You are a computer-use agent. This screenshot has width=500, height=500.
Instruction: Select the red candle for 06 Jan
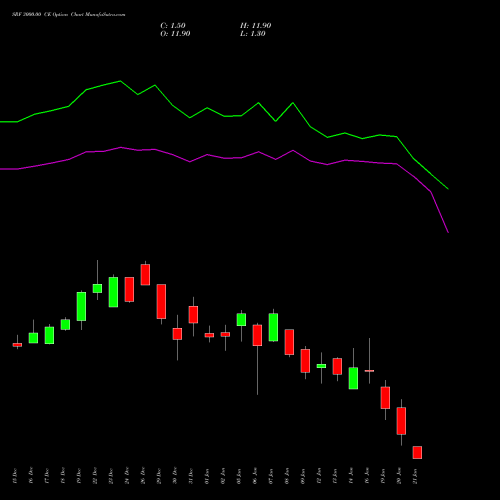coord(257,335)
